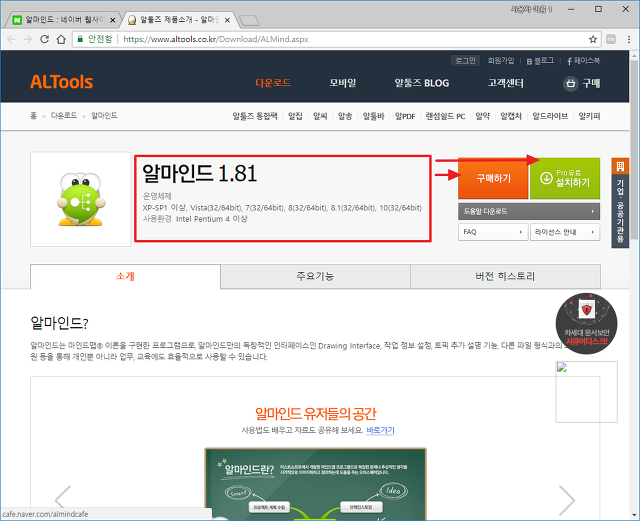The image size is (640, 521).
Task: Select 알약 product link
Action: 482,116
